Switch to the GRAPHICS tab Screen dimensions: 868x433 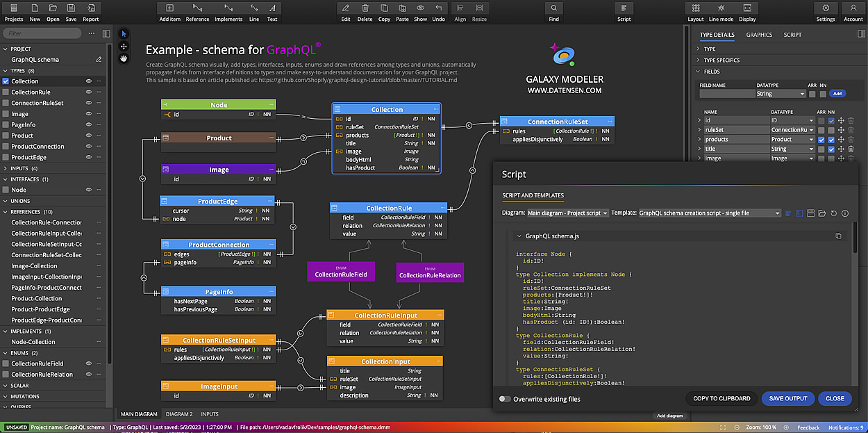(759, 34)
